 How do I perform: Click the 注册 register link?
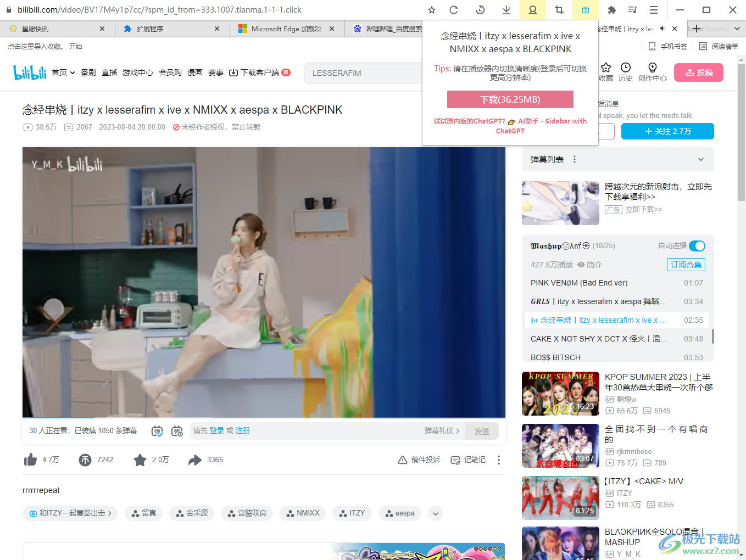click(243, 431)
